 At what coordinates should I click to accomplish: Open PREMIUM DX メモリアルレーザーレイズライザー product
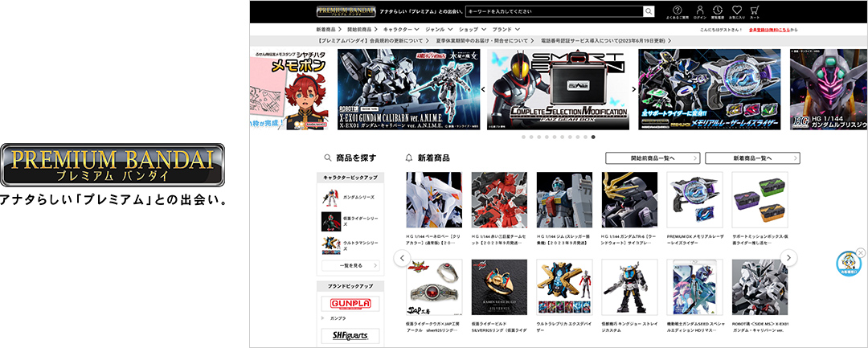tap(694, 200)
